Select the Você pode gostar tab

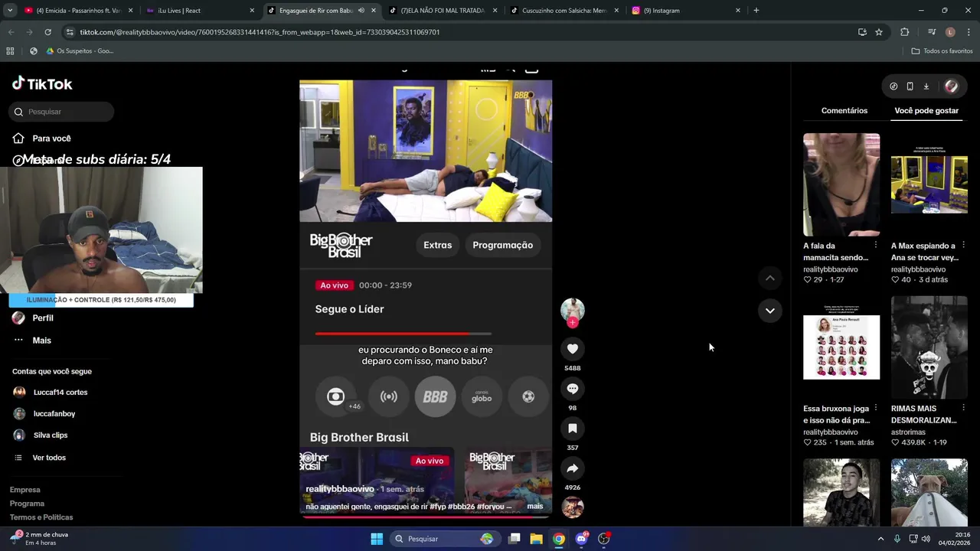926,111
